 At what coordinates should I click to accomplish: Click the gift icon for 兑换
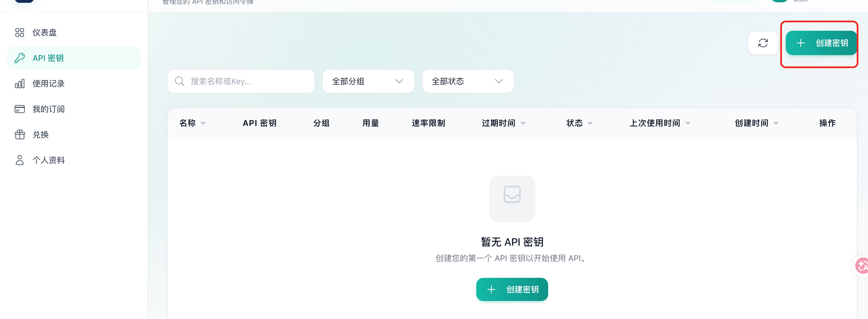click(19, 135)
